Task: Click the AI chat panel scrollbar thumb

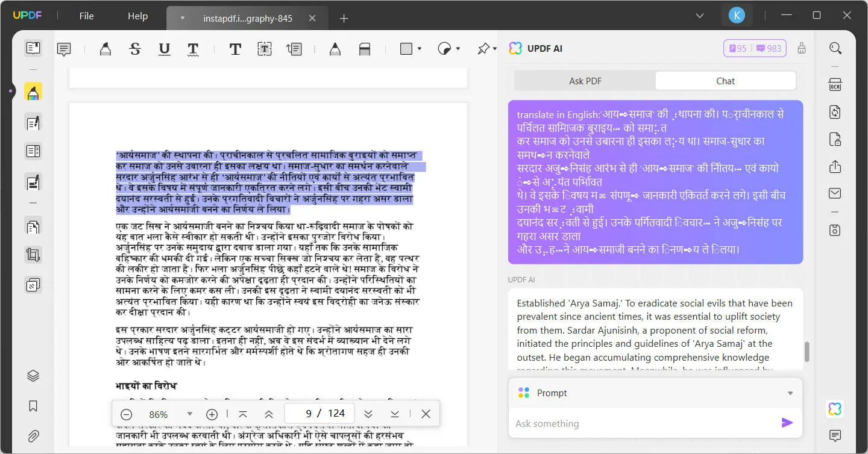Action: [807, 352]
